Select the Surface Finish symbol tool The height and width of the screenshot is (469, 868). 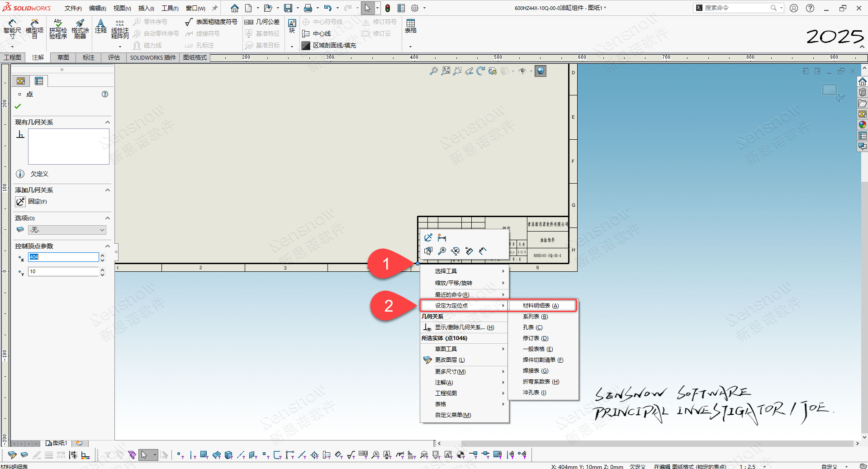(211, 22)
